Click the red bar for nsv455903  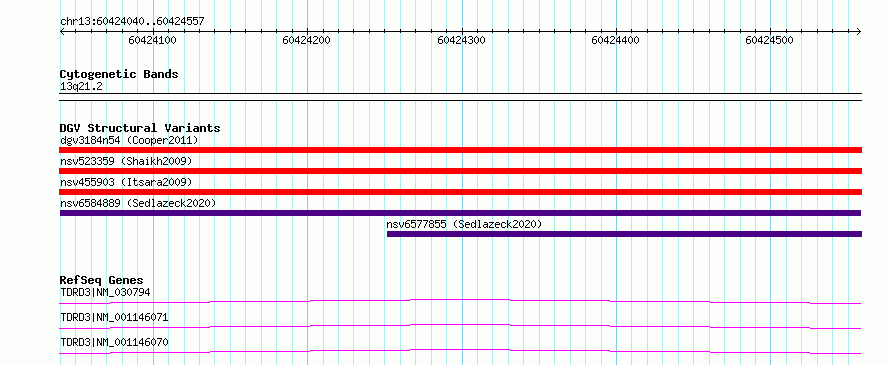tap(460, 192)
